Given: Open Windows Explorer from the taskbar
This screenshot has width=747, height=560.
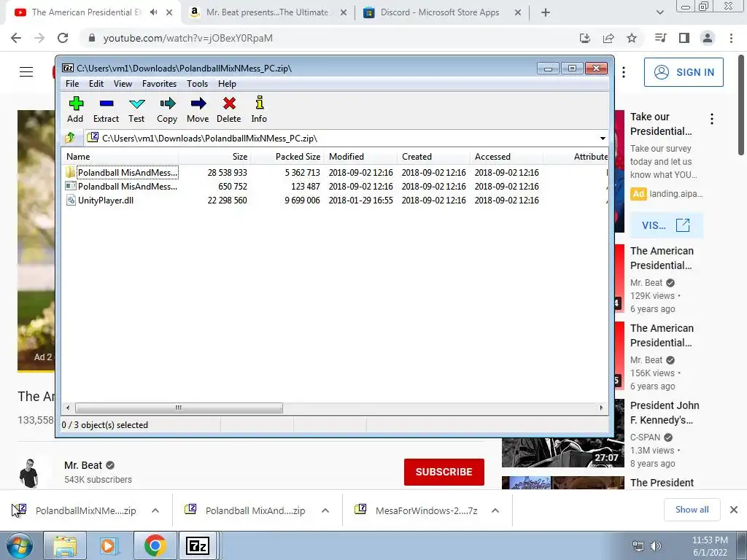Looking at the screenshot, I should 65,545.
